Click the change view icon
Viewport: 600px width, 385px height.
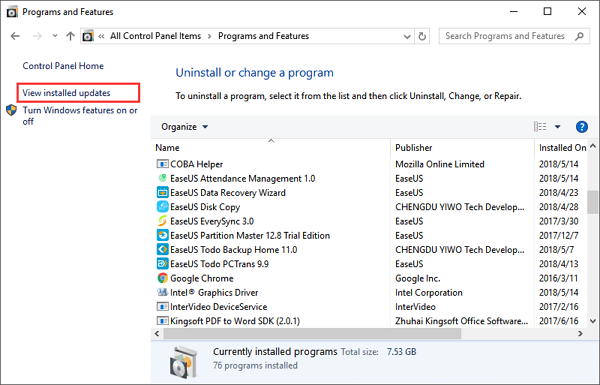pyautogui.click(x=540, y=126)
